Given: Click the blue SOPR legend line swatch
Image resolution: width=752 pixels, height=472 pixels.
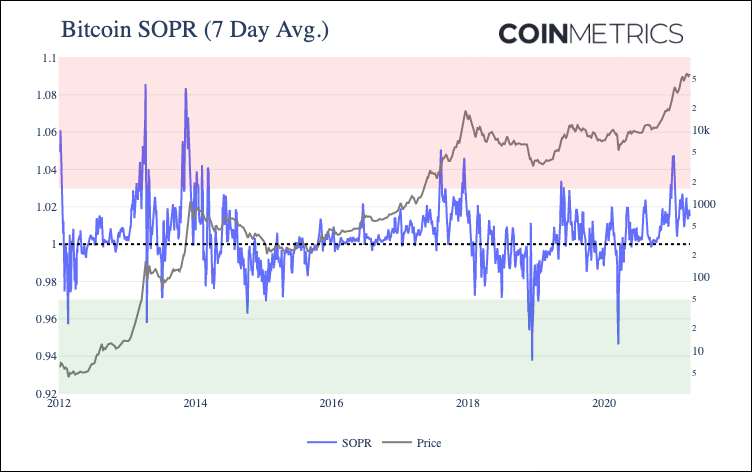Looking at the screenshot, I should pyautogui.click(x=321, y=442).
